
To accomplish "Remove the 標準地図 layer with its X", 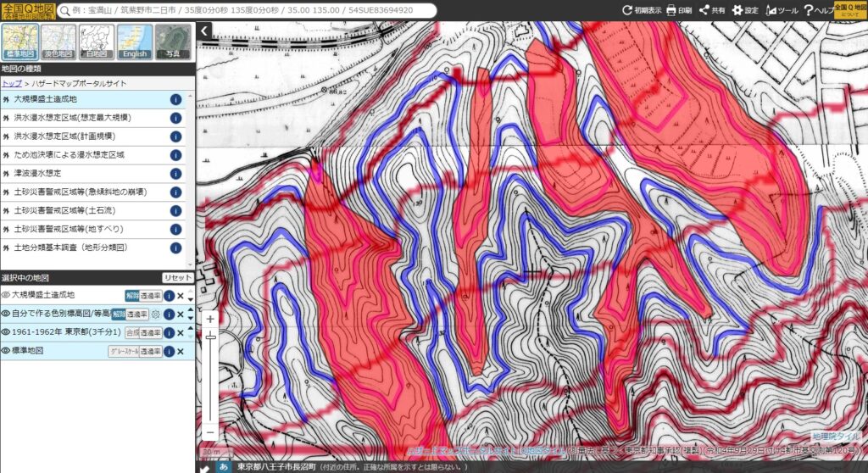I will pos(181,351).
